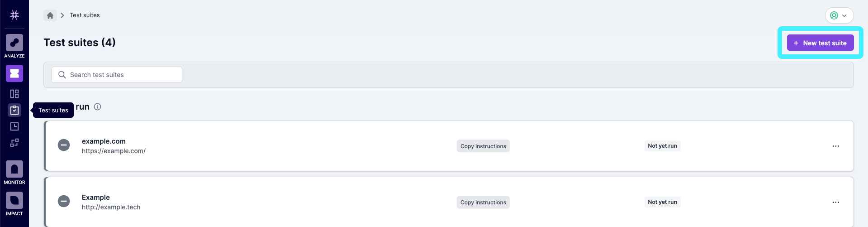The height and width of the screenshot is (227, 868).
Task: Open more options for Example suite
Action: point(835,203)
